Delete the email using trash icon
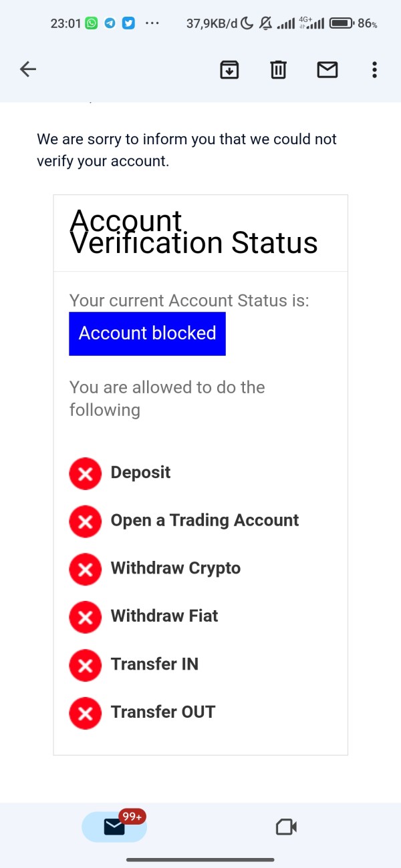The image size is (401, 868). pos(278,69)
